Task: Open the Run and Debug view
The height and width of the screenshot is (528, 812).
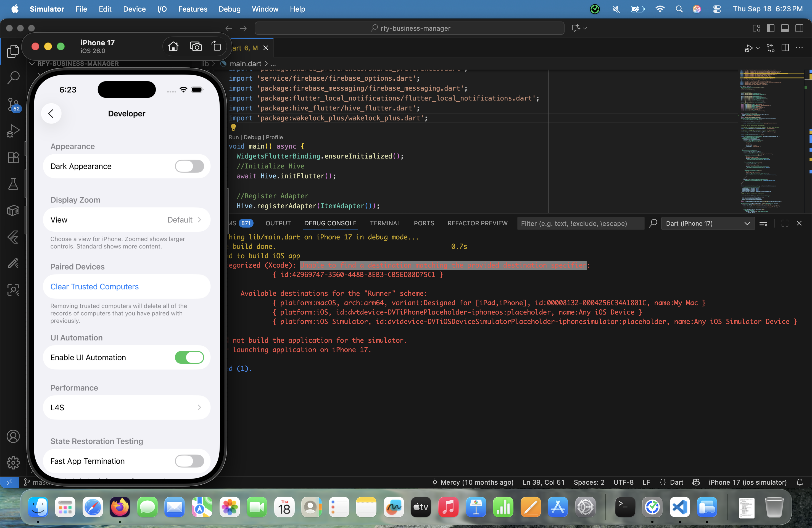Action: point(13,131)
